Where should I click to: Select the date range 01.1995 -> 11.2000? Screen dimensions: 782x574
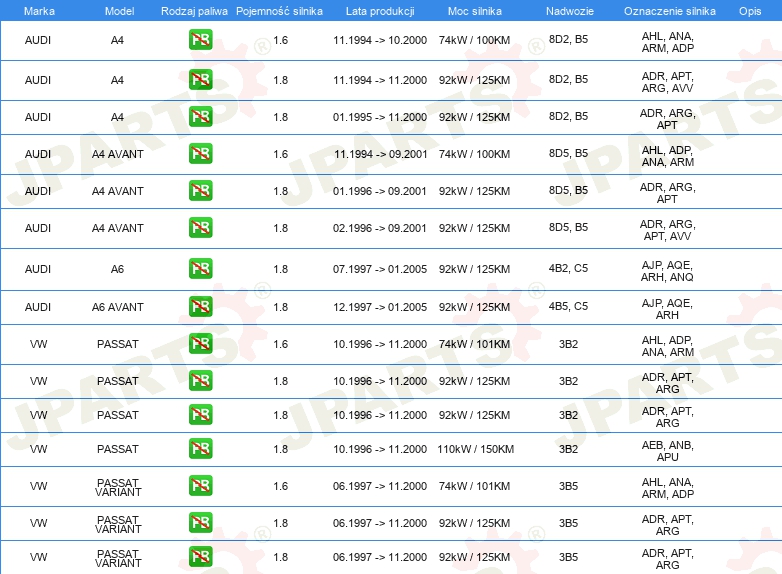pos(380,117)
